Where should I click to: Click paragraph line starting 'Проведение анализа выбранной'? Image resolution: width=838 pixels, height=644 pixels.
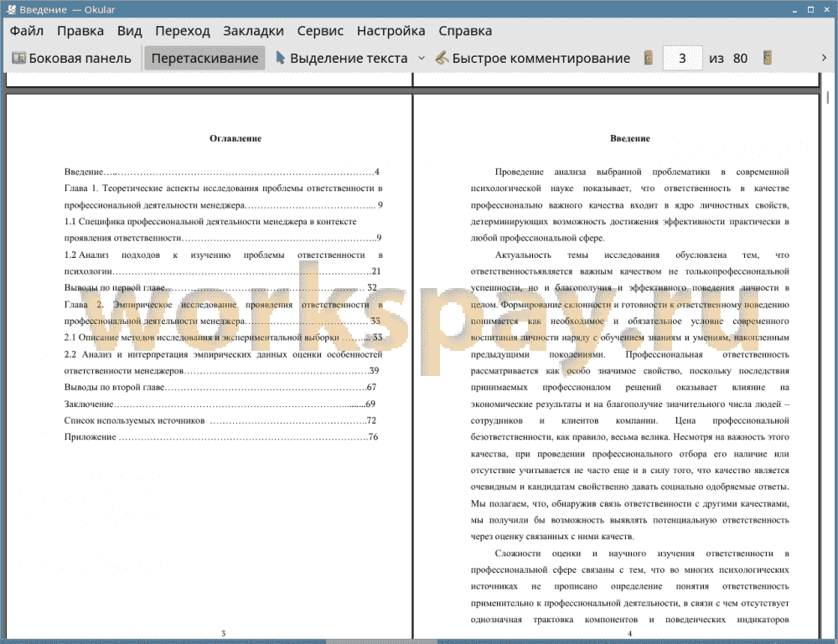click(642, 172)
